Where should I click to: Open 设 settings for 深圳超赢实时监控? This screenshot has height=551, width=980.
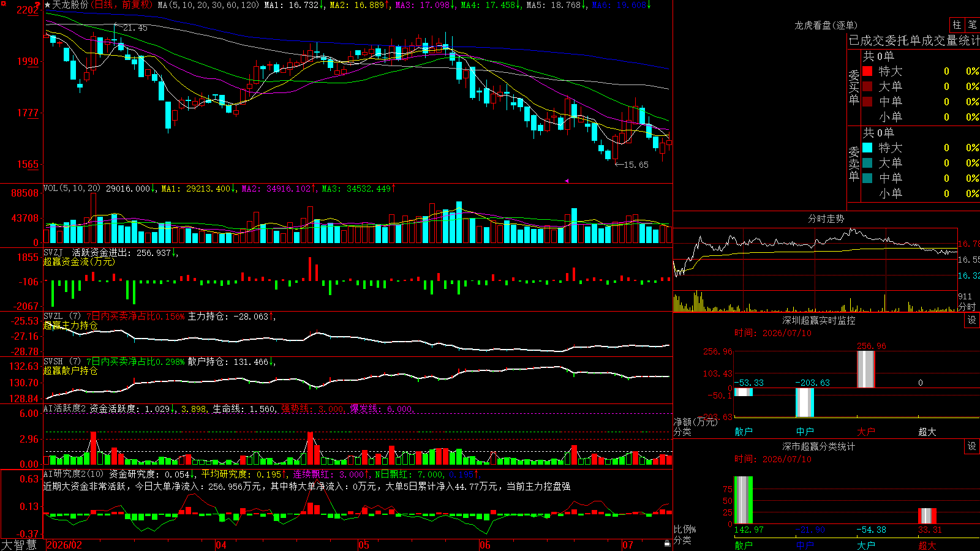[972, 320]
